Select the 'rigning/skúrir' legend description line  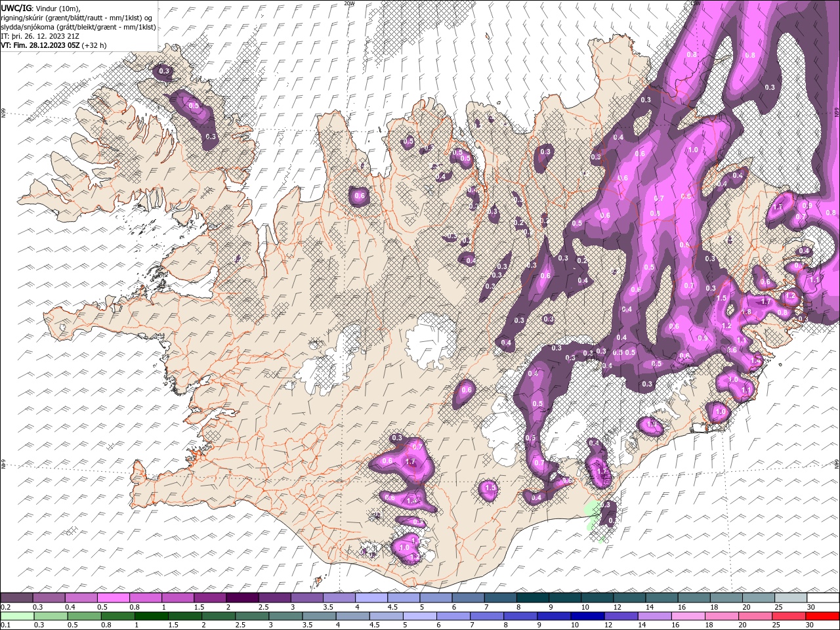pos(77,17)
